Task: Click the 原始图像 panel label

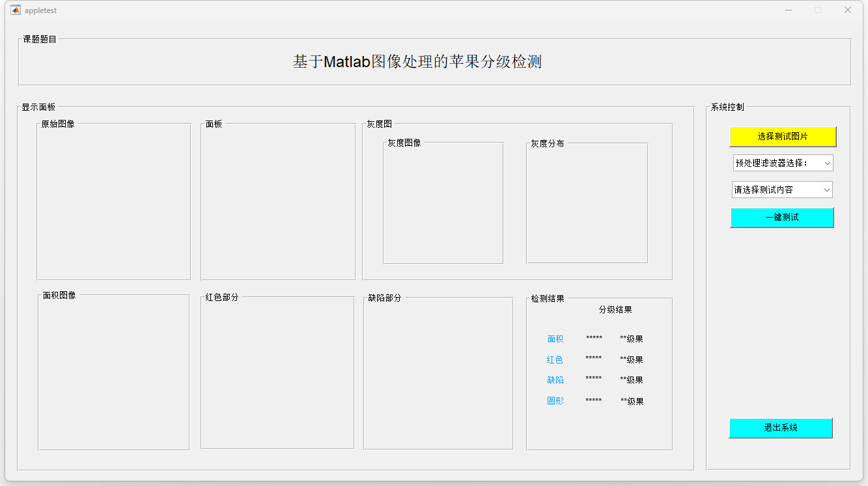Action: pyautogui.click(x=58, y=124)
